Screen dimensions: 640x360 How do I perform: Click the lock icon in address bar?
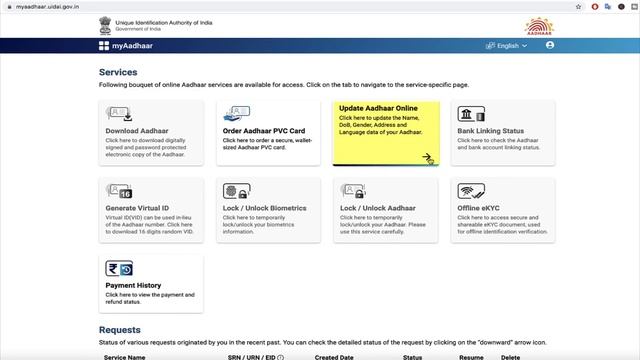(9, 7)
